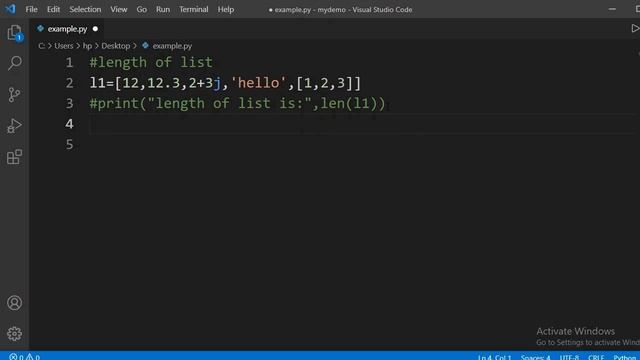Open Run and Debug view icon
The image size is (640, 360).
(14, 126)
